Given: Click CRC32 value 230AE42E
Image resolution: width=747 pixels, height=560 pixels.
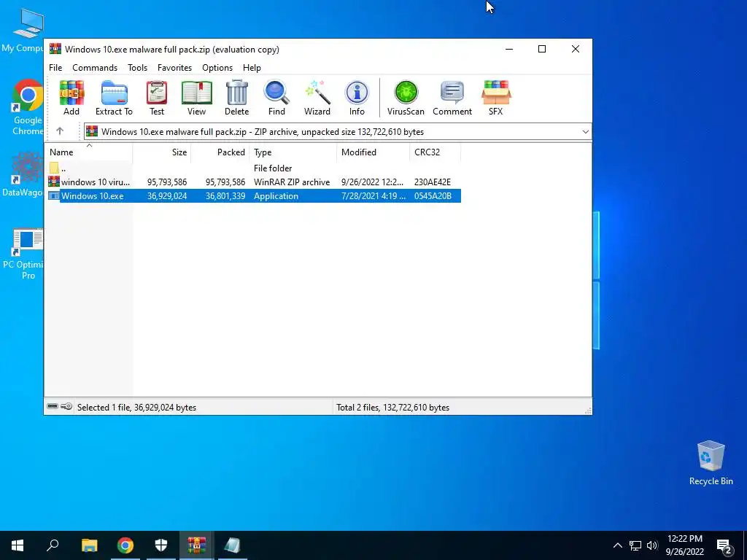Looking at the screenshot, I should tap(433, 182).
